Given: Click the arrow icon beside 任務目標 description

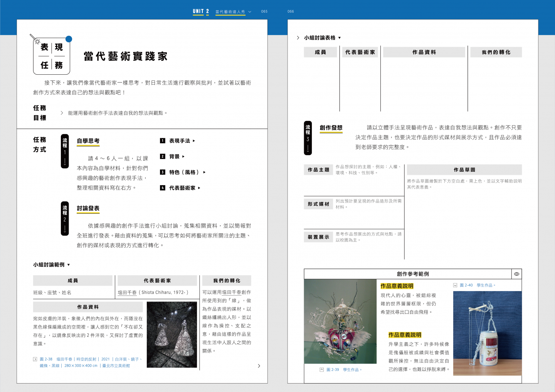Looking at the screenshot, I should pyautogui.click(x=62, y=113).
